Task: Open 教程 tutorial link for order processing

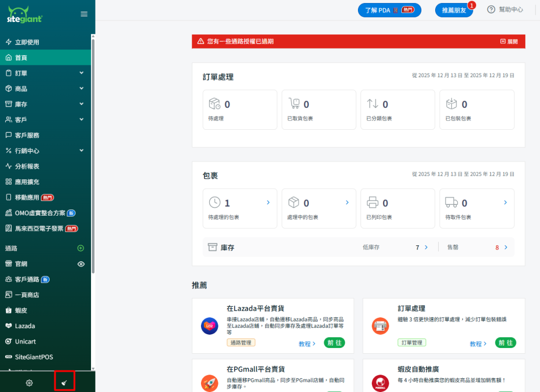Action: tap(478, 344)
